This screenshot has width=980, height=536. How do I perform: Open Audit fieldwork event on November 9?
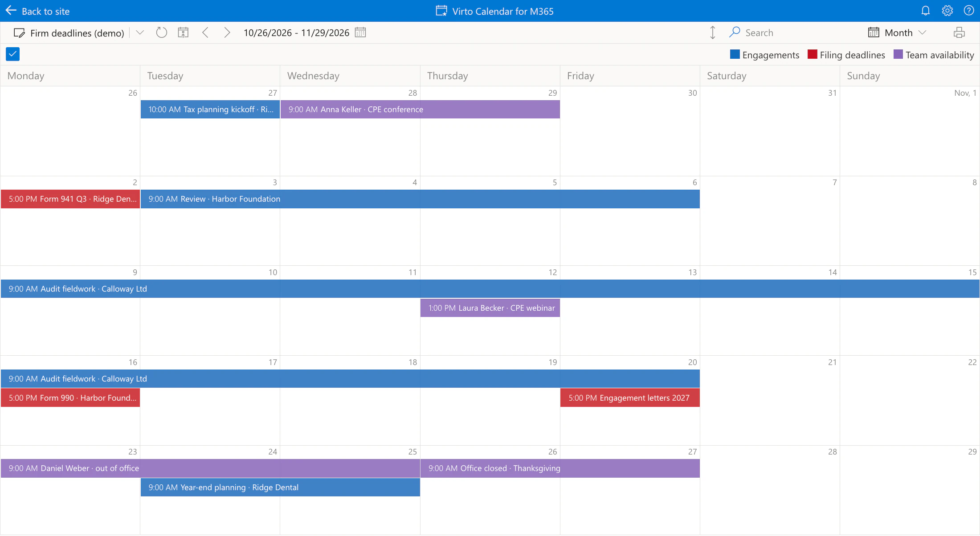pos(490,289)
